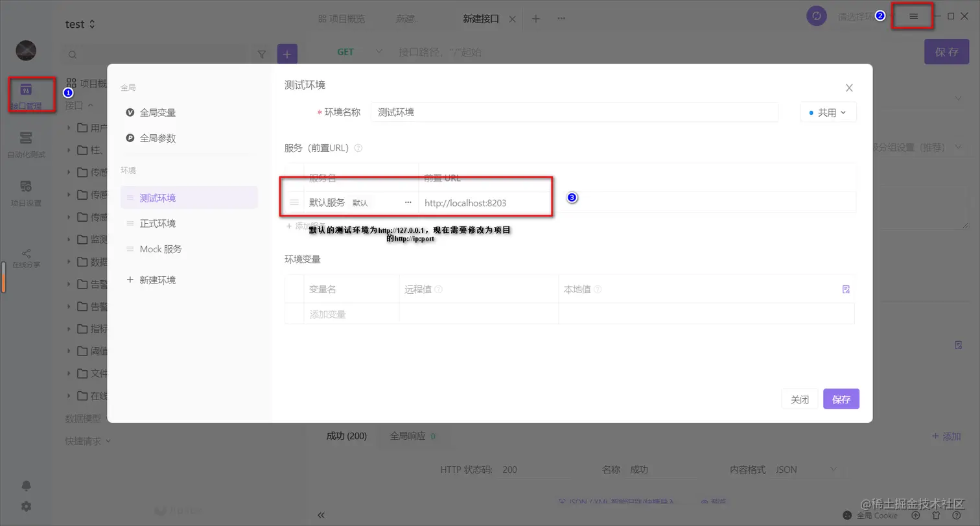
Task: Open the 请选择环境 environment dropdown
Action: point(865,16)
